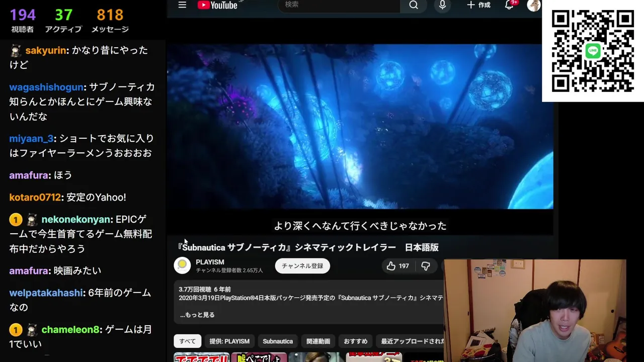Click username kotaro0712 in chat

(x=35, y=197)
